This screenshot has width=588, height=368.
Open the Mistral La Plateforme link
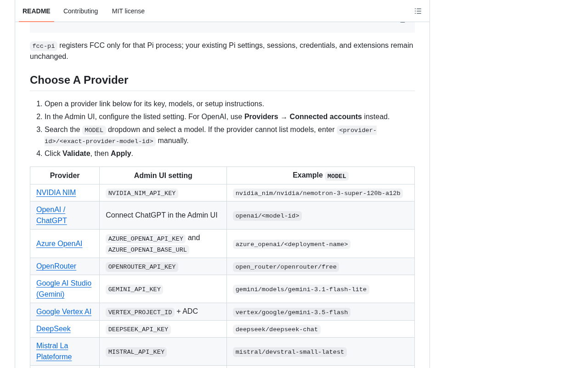coord(54,351)
